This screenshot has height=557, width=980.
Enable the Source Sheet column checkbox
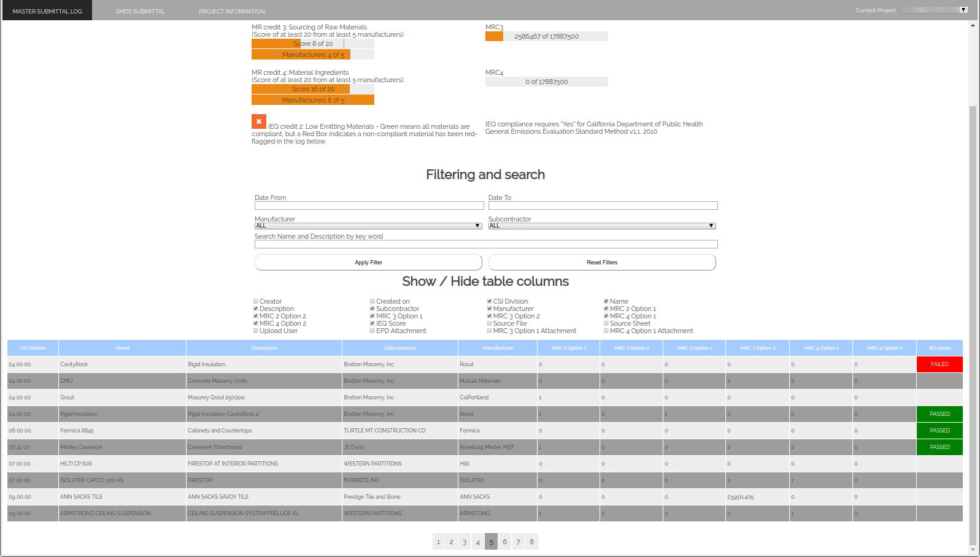606,323
